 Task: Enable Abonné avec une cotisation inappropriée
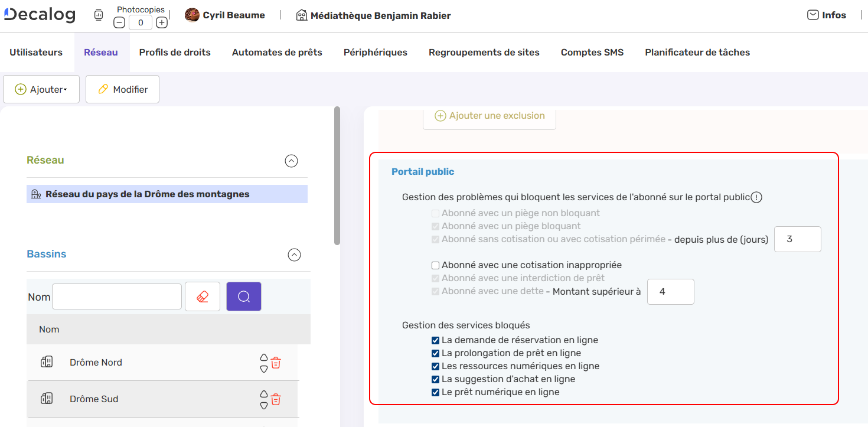click(x=435, y=265)
